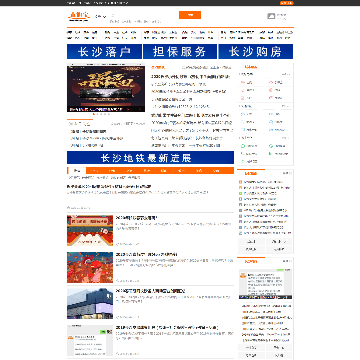Open the screenshot thumbnail in right sidebar panel
Image resolution: width=360 pixels, height=360 pixels.
pyautogui.click(x=265, y=284)
